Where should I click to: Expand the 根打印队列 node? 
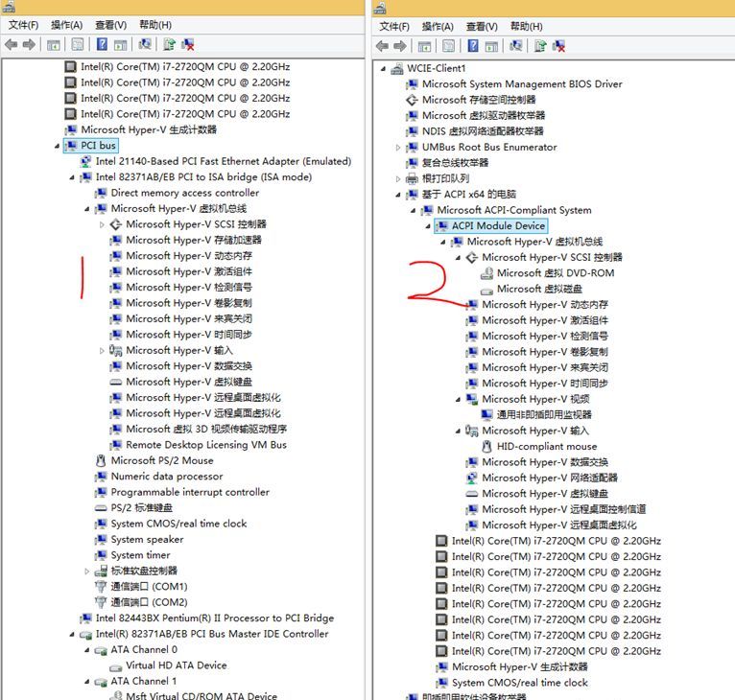398,179
